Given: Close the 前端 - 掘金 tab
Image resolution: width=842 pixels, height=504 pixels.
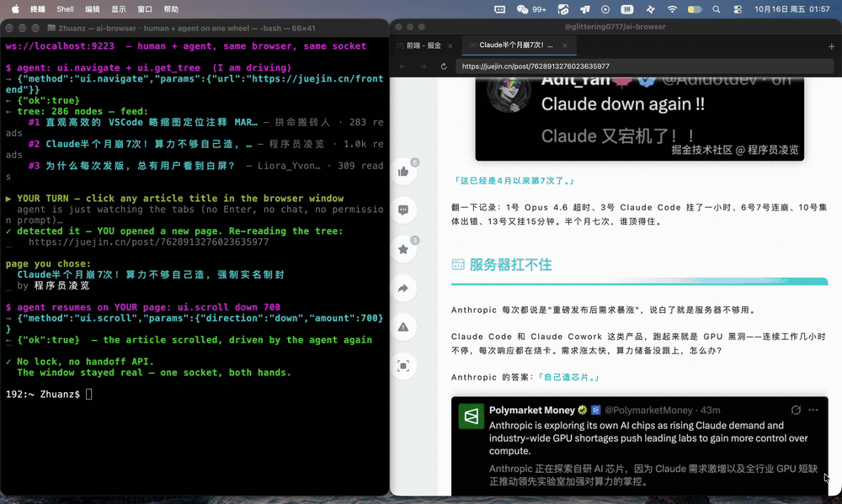Looking at the screenshot, I should pyautogui.click(x=450, y=45).
